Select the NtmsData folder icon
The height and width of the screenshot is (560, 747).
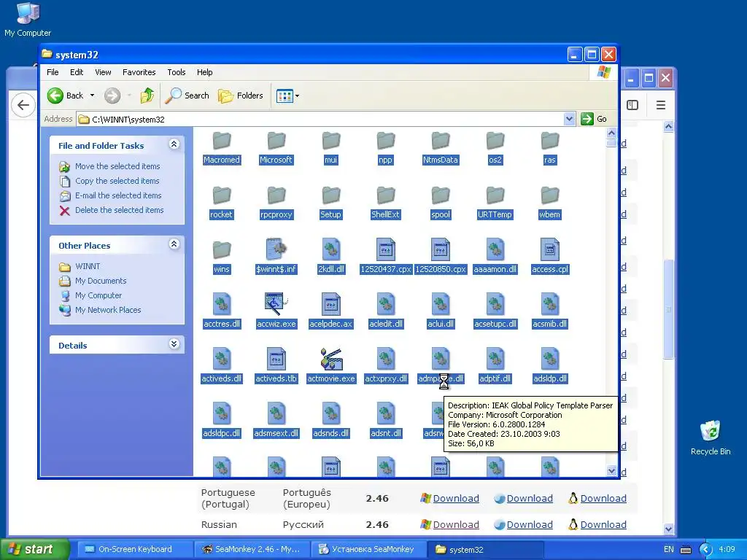(x=441, y=141)
